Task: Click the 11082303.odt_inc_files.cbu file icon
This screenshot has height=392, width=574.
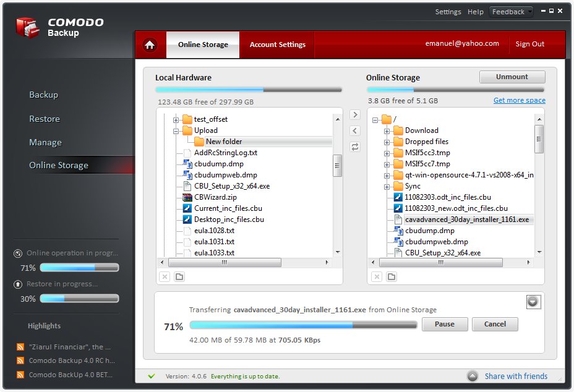Action: [398, 197]
